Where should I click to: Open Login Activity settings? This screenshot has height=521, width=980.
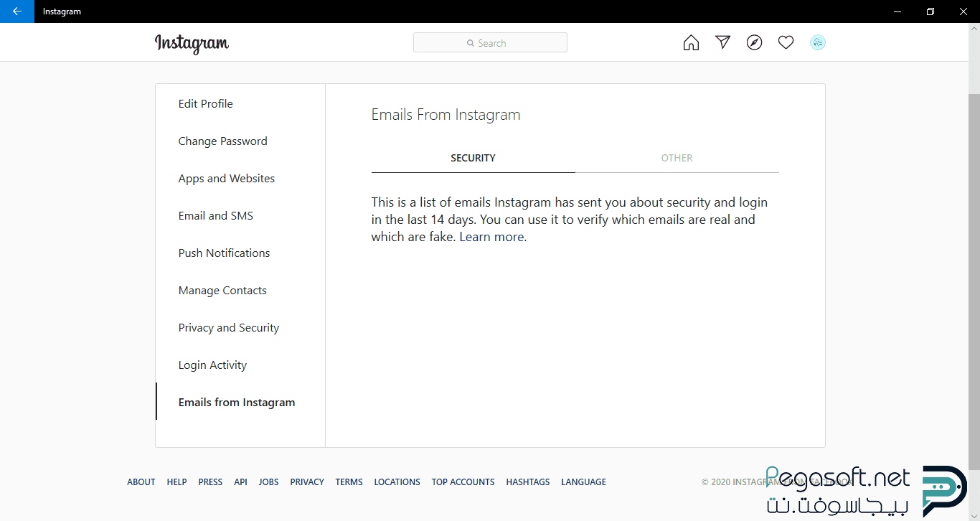[x=240, y=365]
